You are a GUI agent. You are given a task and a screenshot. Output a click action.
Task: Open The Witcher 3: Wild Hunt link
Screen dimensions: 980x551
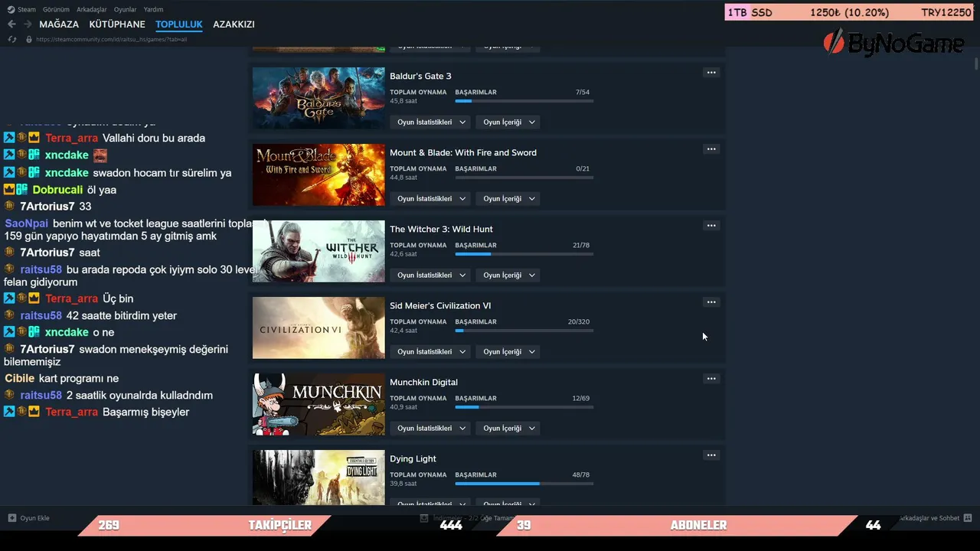point(441,230)
